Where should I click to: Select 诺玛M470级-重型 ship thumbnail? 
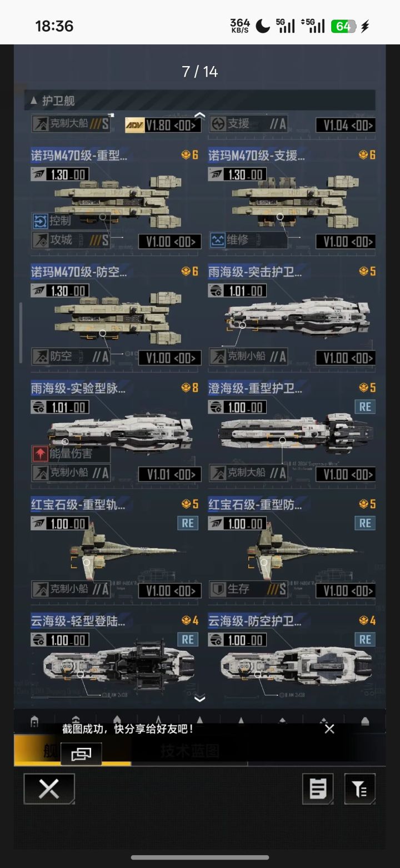coord(118,200)
